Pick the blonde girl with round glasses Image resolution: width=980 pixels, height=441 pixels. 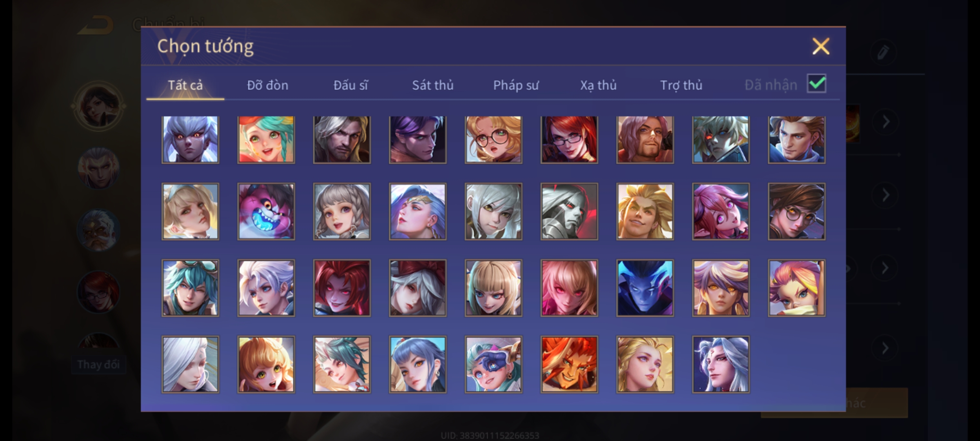(493, 140)
